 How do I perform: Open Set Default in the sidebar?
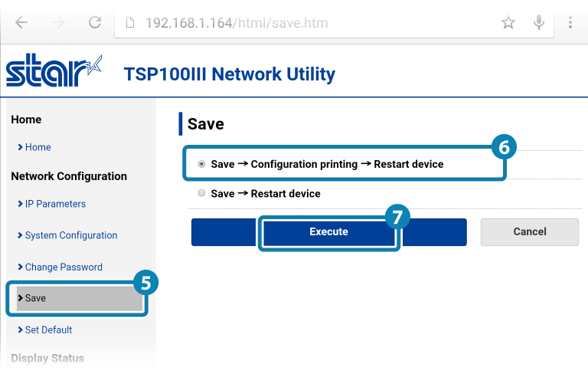[x=48, y=329]
